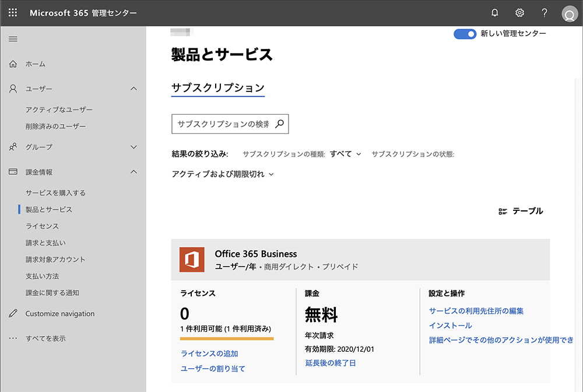Image resolution: width=583 pixels, height=392 pixels.
Task: Open サブスクリプションの種類 すべて dropdown
Action: tap(345, 154)
